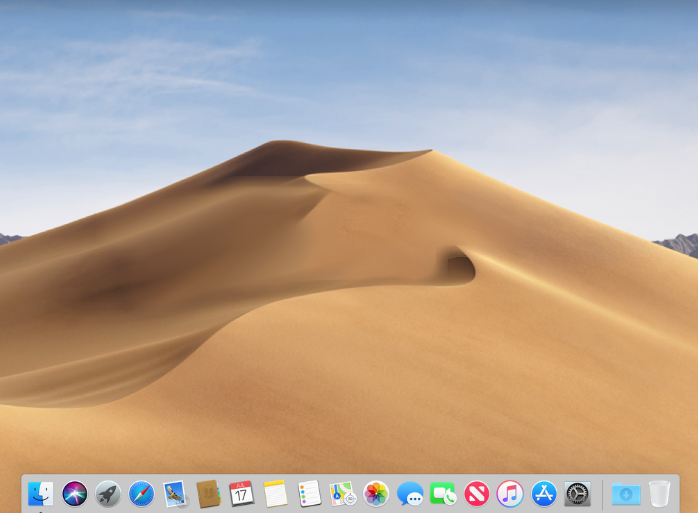Open the Contacts book icon
This screenshot has height=513, width=698.
208,493
